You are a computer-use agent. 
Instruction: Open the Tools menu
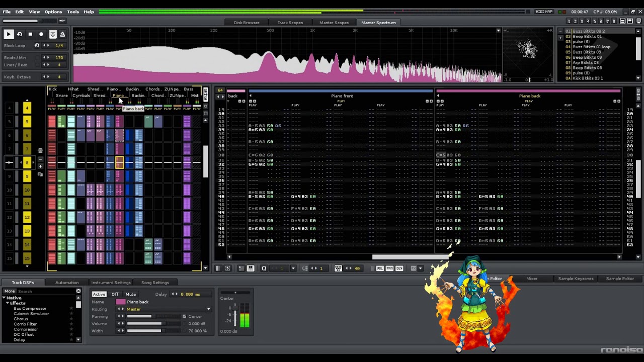point(73,12)
